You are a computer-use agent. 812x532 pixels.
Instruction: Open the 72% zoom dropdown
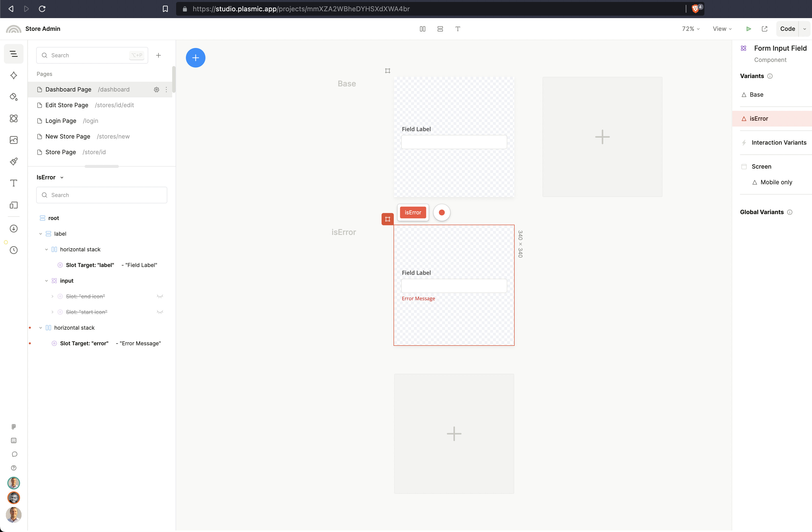pyautogui.click(x=690, y=29)
